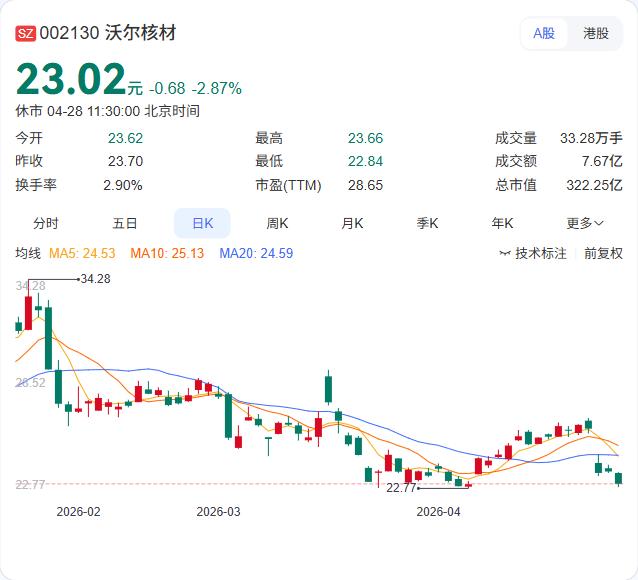Switch to 港股 market toggle
The image size is (638, 580).
tap(596, 33)
